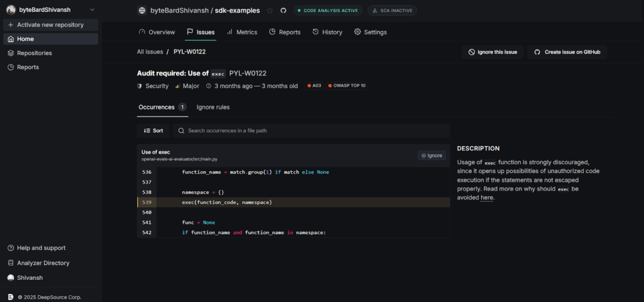The width and height of the screenshot is (644, 302).
Task: Click the Metrics bar chart icon
Action: click(230, 32)
